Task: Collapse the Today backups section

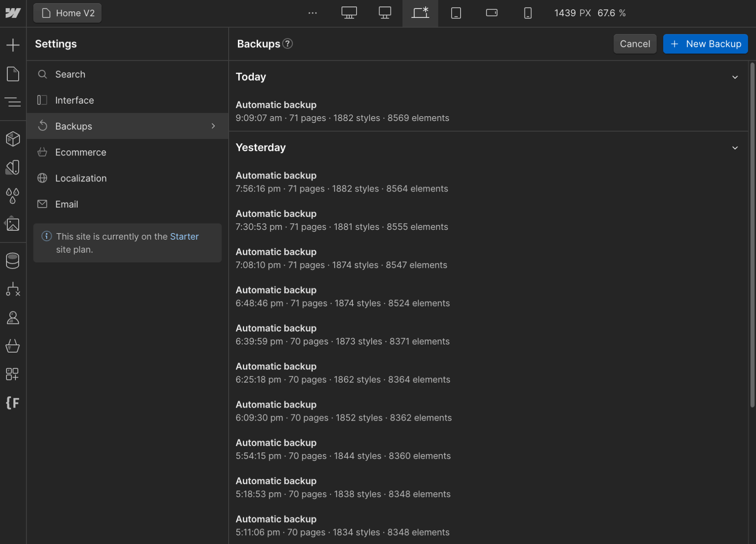Action: (x=735, y=77)
